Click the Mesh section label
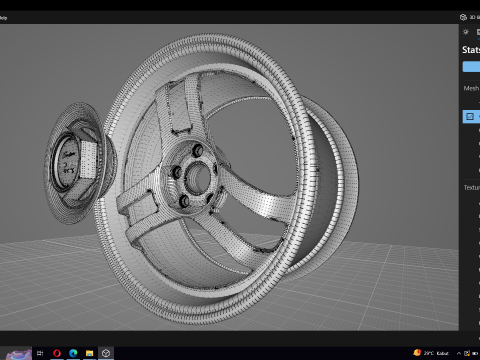480x360 pixels. [471, 88]
